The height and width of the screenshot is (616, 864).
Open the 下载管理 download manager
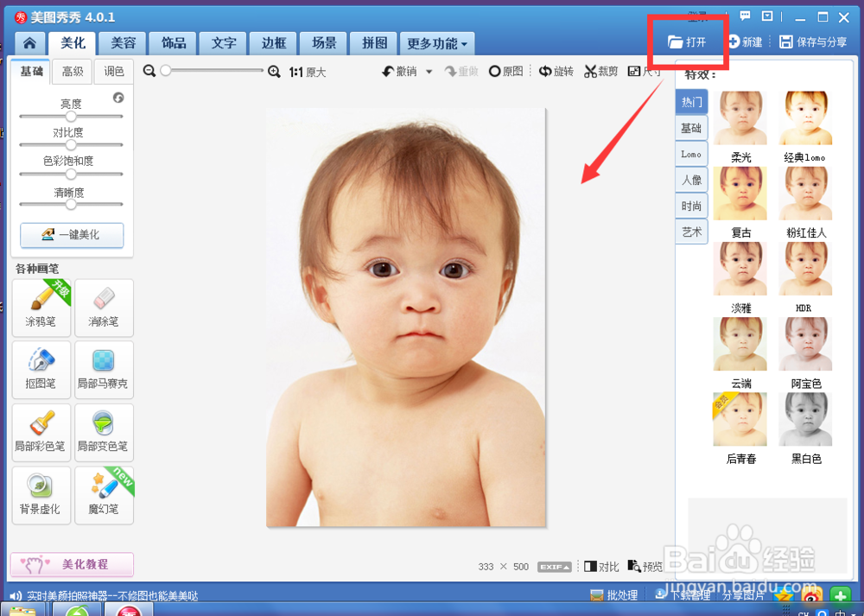683,595
